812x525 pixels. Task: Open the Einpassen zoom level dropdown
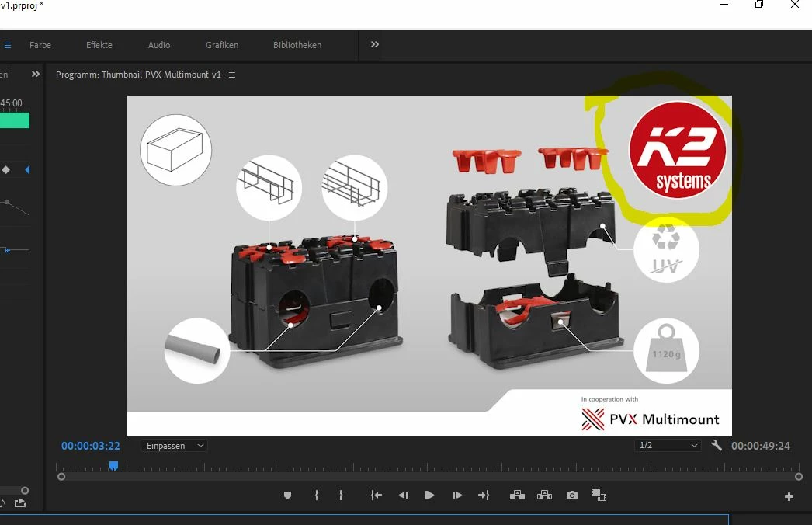(174, 446)
